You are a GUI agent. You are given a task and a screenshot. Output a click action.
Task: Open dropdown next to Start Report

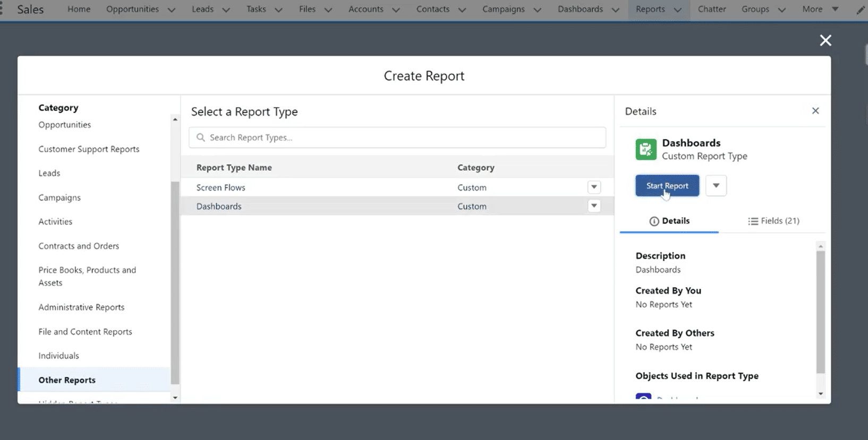tap(716, 186)
